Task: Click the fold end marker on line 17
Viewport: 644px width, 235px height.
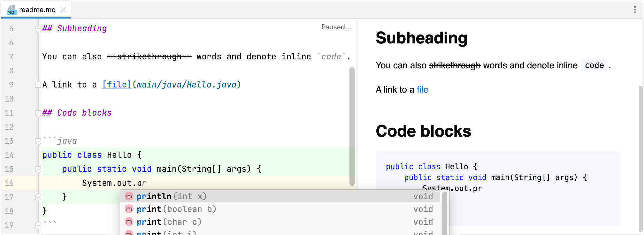Action: (38, 197)
